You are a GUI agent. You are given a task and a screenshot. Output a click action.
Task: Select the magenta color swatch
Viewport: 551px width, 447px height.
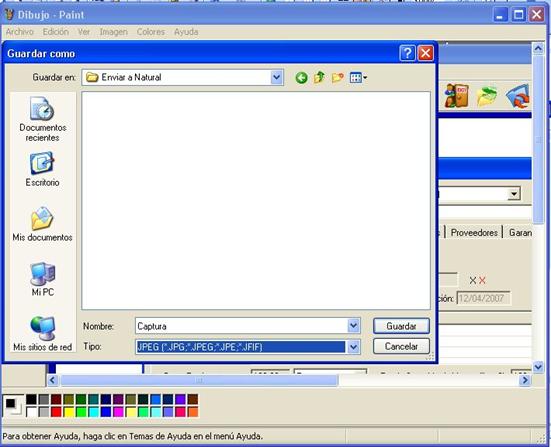pyautogui.click(x=118, y=412)
